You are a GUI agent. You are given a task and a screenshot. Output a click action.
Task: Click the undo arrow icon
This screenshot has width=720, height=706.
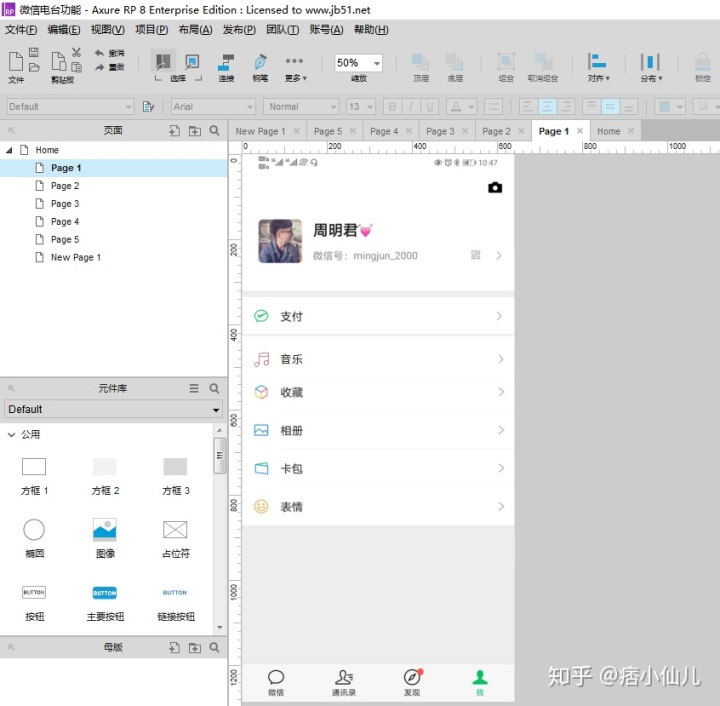coord(99,53)
